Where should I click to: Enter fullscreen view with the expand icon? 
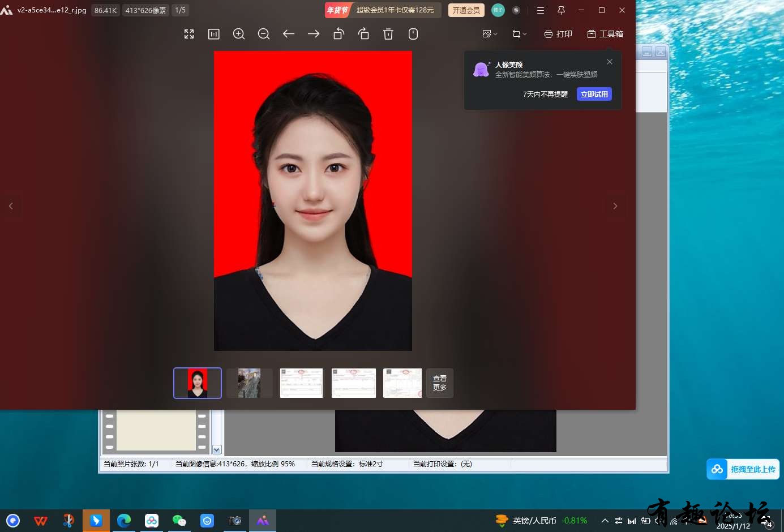(189, 34)
